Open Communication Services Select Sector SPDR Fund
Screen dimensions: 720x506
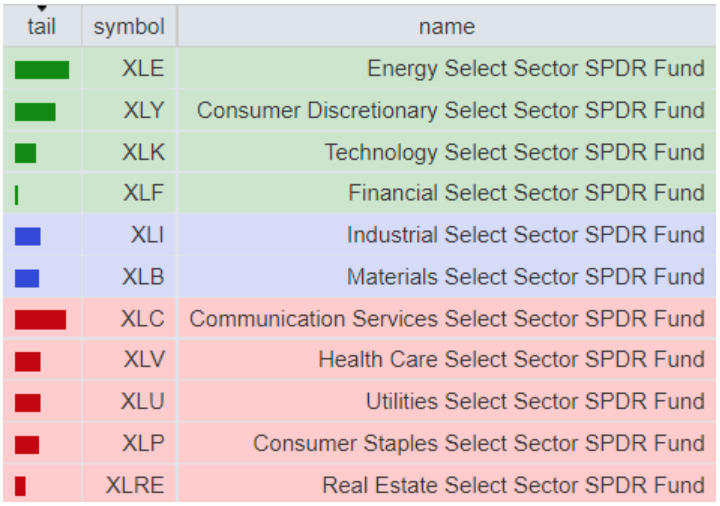[x=447, y=319]
